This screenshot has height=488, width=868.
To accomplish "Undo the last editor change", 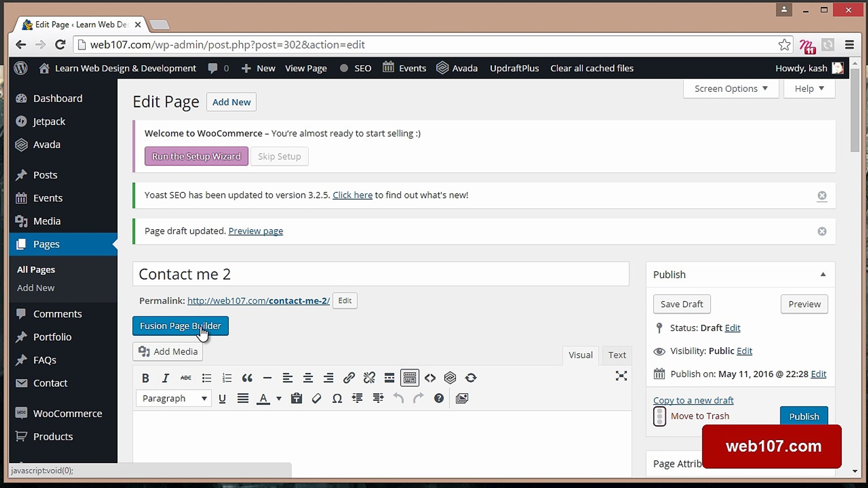I will [398, 398].
